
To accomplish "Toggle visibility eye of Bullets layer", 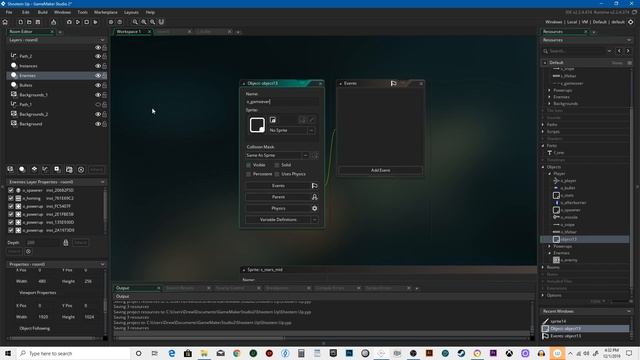I will pyautogui.click(x=98, y=85).
